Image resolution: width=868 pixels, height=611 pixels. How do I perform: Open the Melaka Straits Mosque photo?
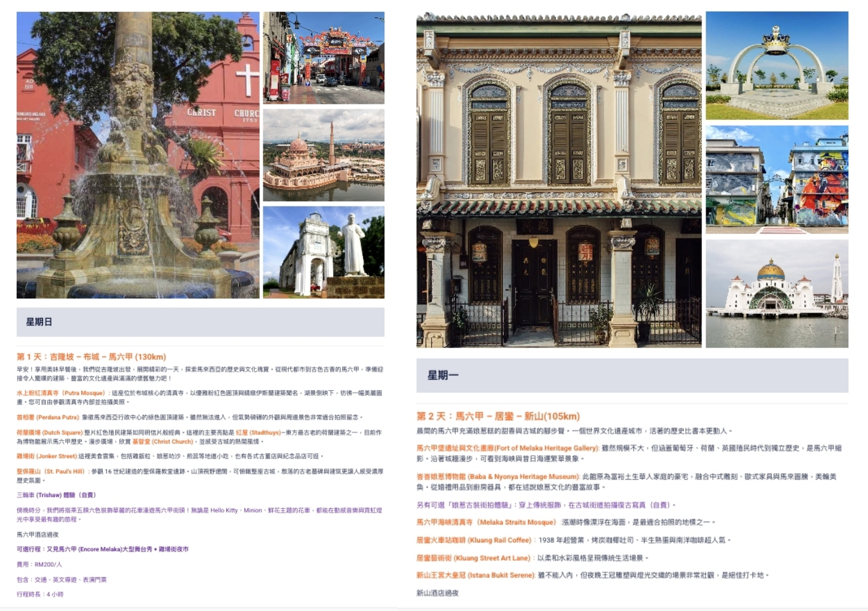point(777,294)
